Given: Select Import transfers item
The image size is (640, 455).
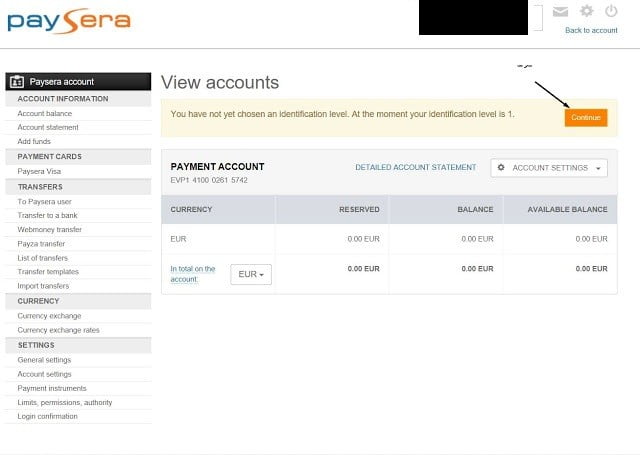Looking at the screenshot, I should [x=43, y=286].
